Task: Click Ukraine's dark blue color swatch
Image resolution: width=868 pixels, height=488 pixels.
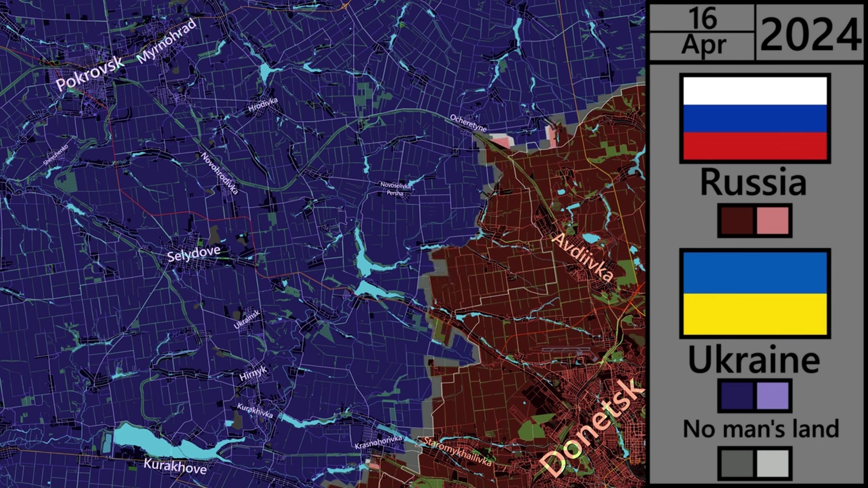Action: [x=736, y=396]
